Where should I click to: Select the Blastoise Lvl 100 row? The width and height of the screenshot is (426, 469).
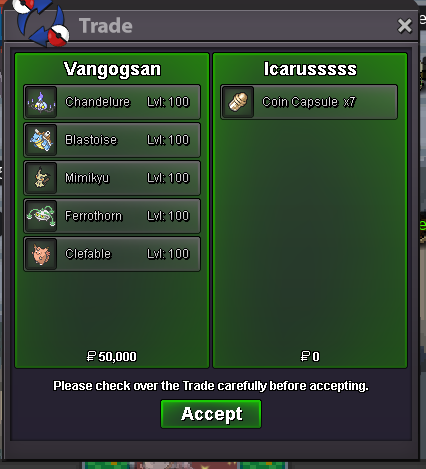(112, 140)
